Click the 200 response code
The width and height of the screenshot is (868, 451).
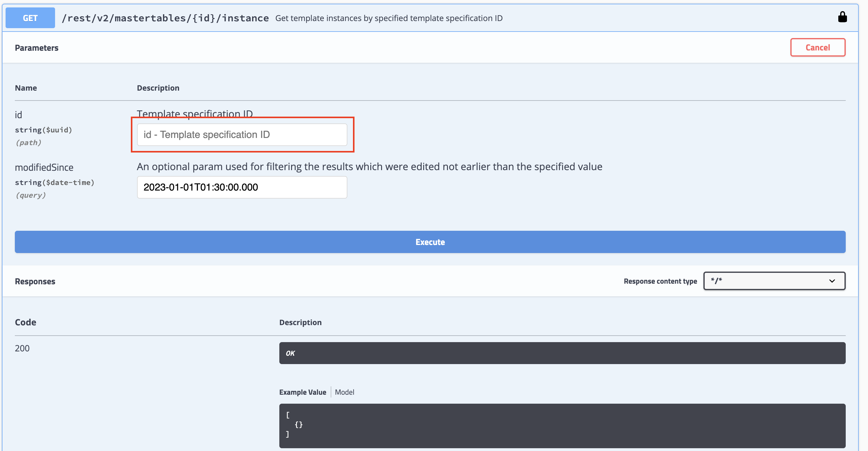coord(22,348)
